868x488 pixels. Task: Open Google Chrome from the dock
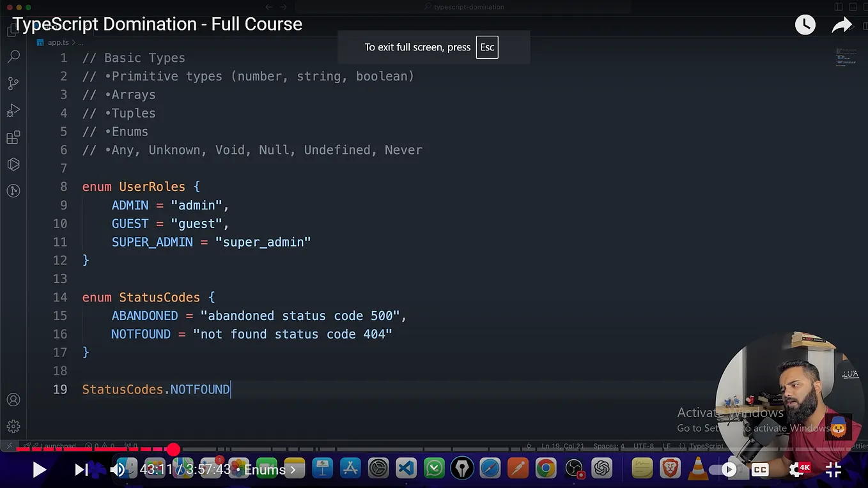546,469
